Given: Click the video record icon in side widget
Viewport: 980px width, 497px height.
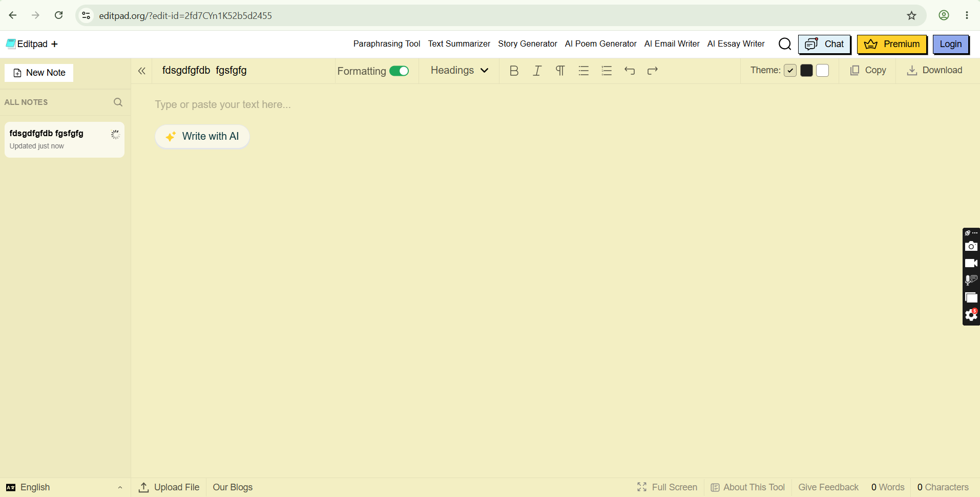Looking at the screenshot, I should click(971, 263).
